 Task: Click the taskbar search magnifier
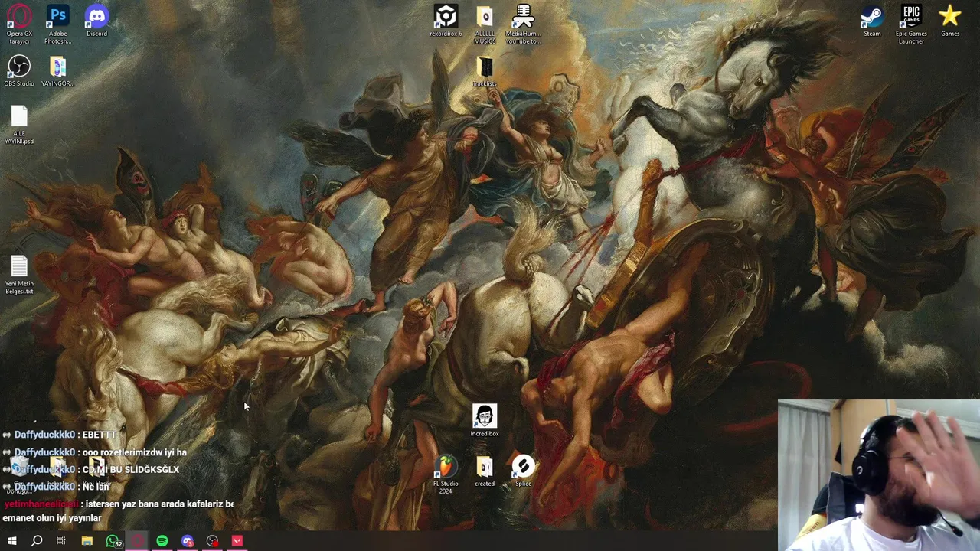click(36, 541)
